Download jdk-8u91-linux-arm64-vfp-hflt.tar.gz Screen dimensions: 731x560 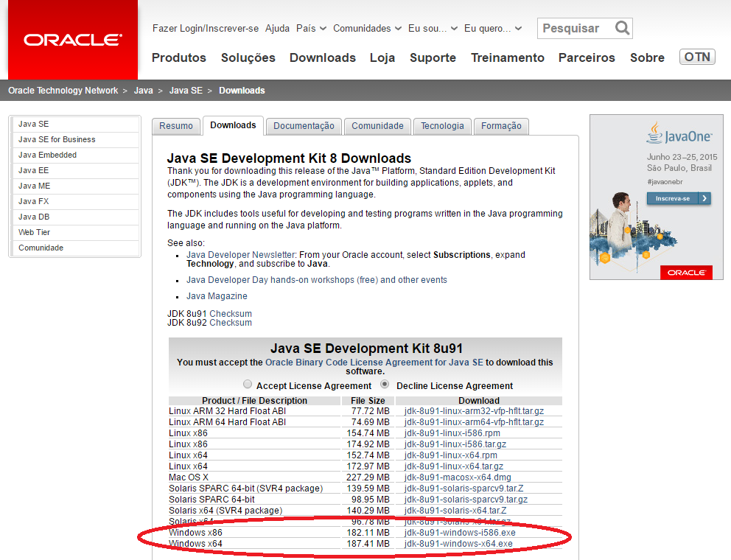pos(474,422)
